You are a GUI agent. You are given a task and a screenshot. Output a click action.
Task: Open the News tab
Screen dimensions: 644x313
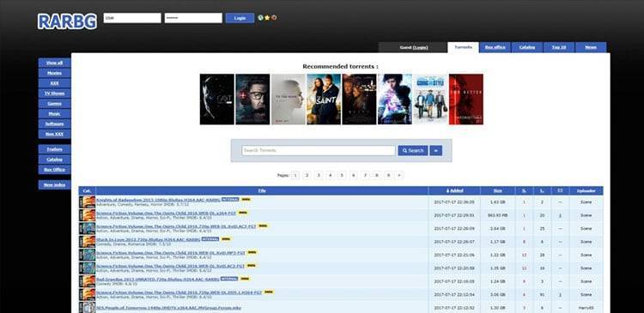click(x=591, y=47)
